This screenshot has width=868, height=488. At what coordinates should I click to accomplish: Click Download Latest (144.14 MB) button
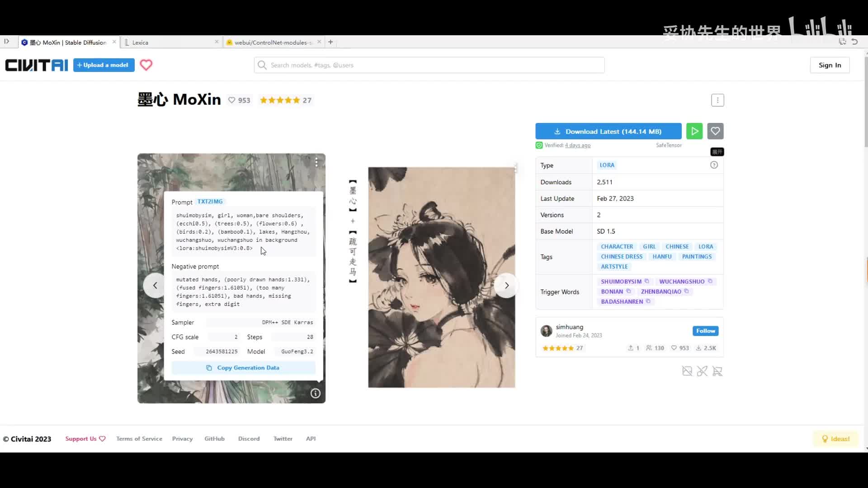(608, 131)
